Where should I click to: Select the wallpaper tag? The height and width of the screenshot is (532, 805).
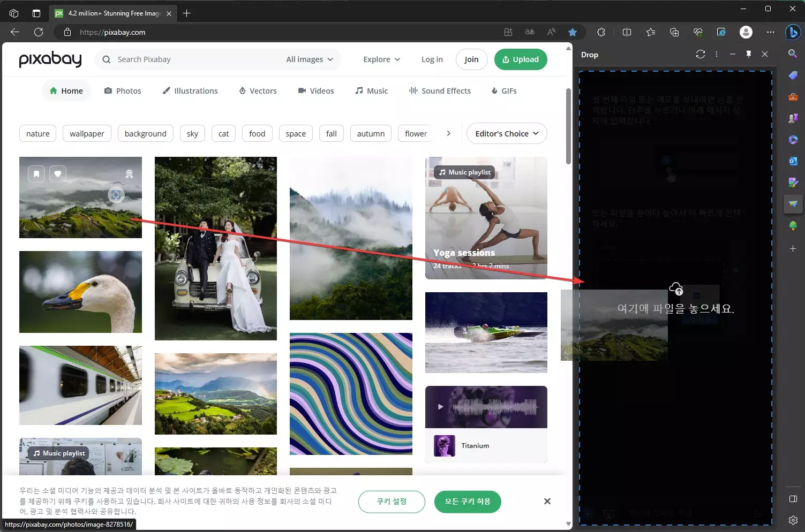pyautogui.click(x=87, y=133)
